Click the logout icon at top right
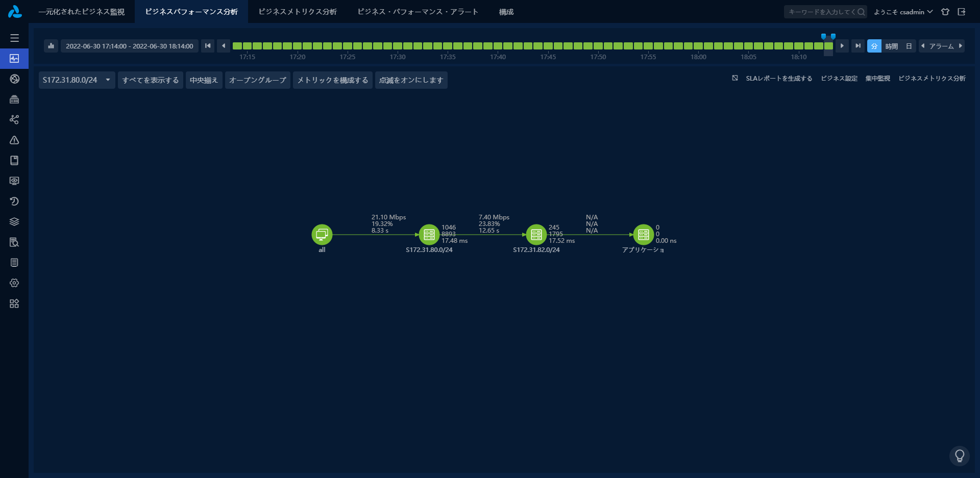The image size is (980, 478). pos(962,12)
